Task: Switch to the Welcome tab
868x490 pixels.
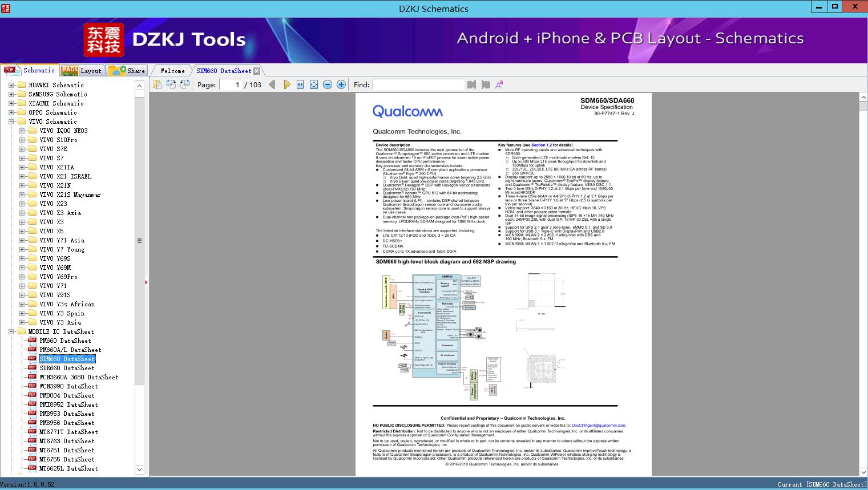Action: tap(172, 71)
